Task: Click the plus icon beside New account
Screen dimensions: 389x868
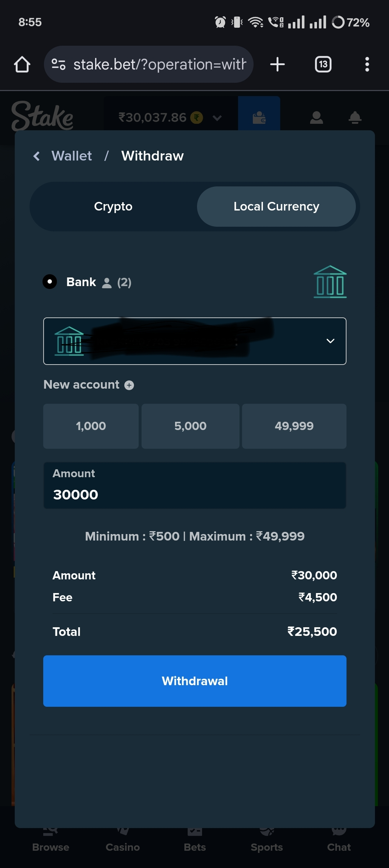Action: [x=129, y=385]
